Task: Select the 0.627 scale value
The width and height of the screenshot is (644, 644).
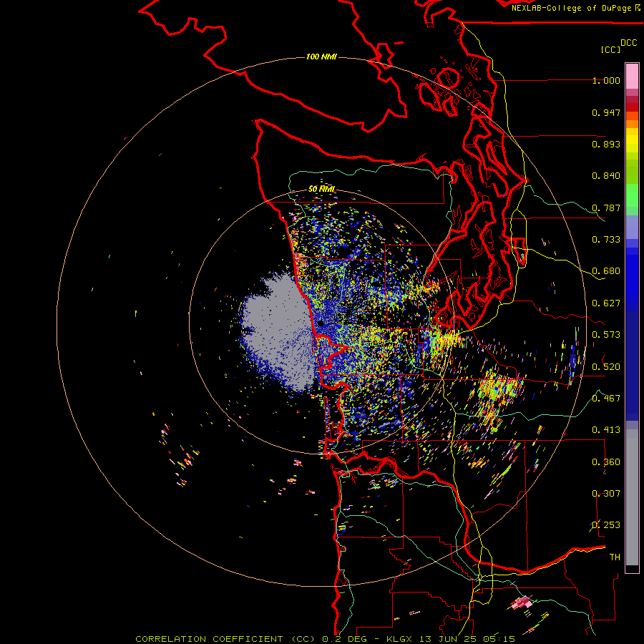Action: pos(606,303)
